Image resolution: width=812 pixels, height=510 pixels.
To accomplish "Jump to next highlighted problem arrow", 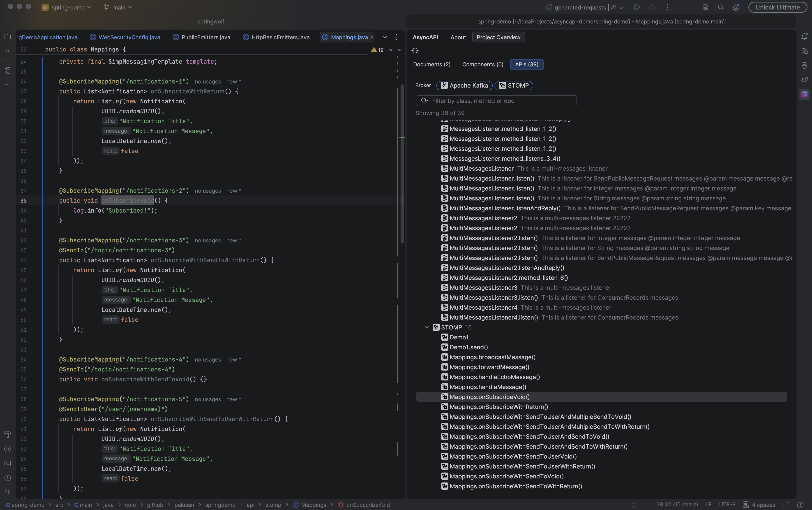I will coord(399,50).
